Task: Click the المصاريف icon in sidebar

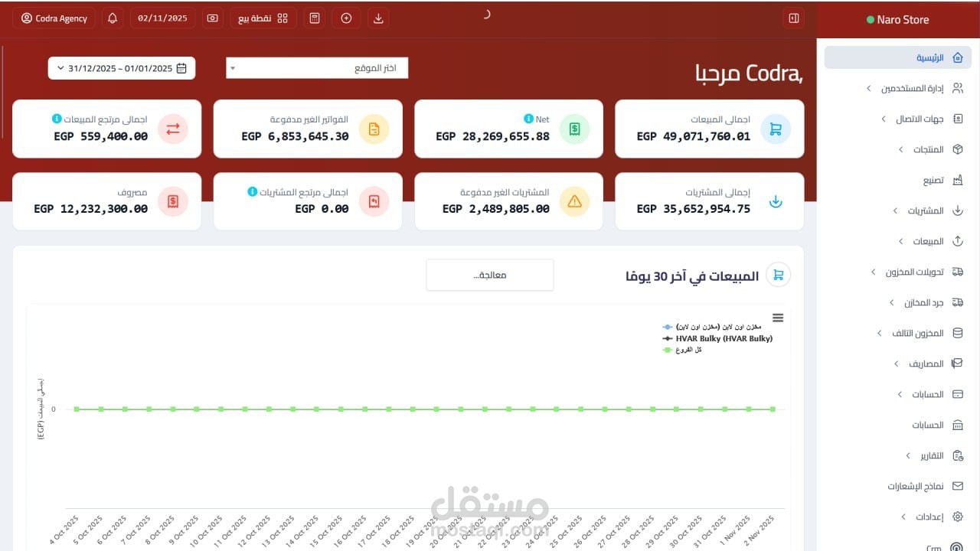Action: click(957, 364)
